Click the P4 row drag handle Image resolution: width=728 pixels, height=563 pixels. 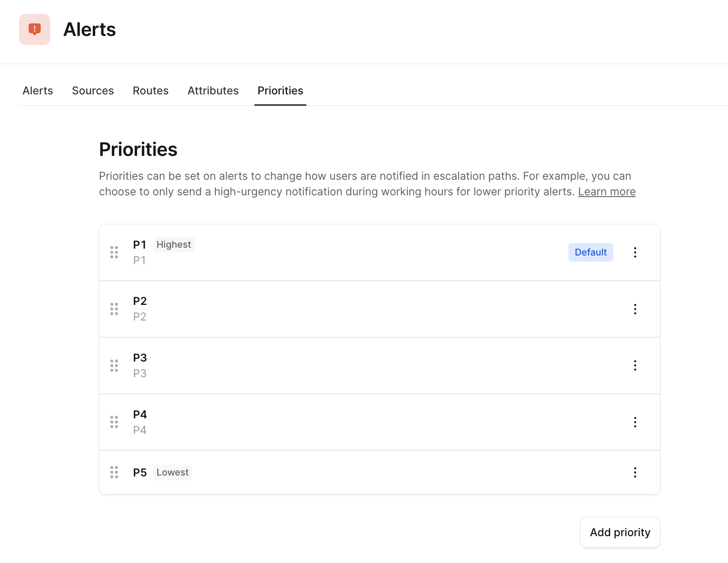(x=114, y=422)
